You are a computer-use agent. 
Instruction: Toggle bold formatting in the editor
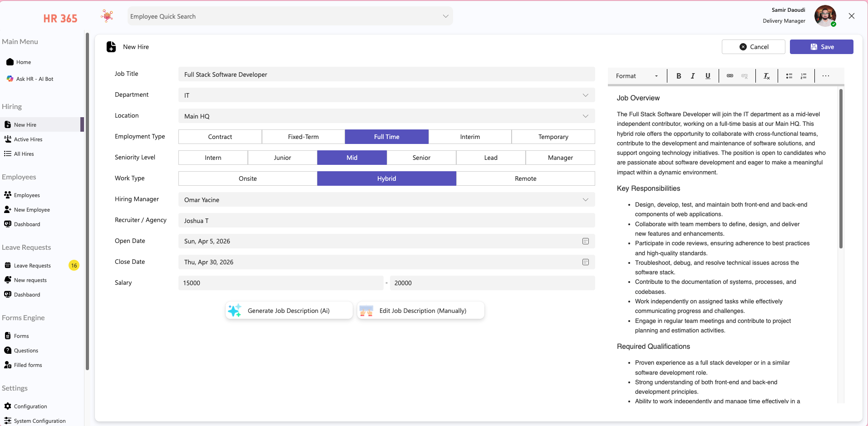[678, 76]
